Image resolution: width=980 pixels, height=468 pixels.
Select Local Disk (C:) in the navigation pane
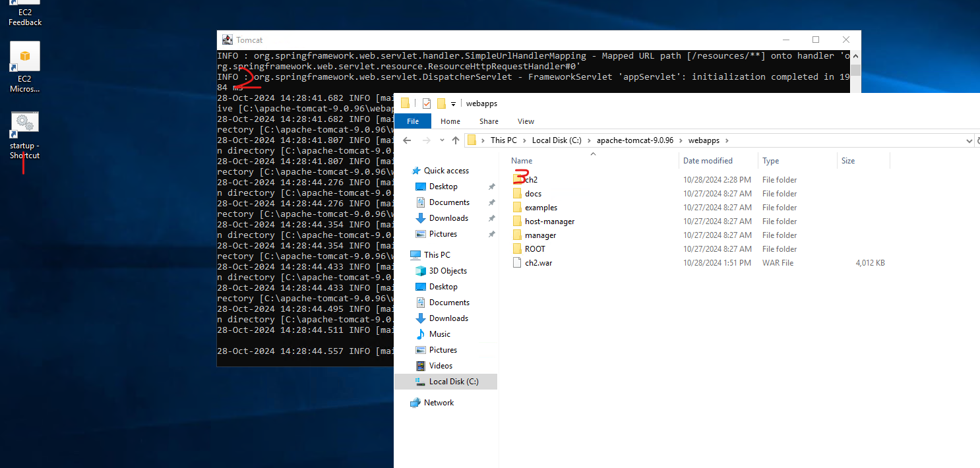(x=446, y=382)
